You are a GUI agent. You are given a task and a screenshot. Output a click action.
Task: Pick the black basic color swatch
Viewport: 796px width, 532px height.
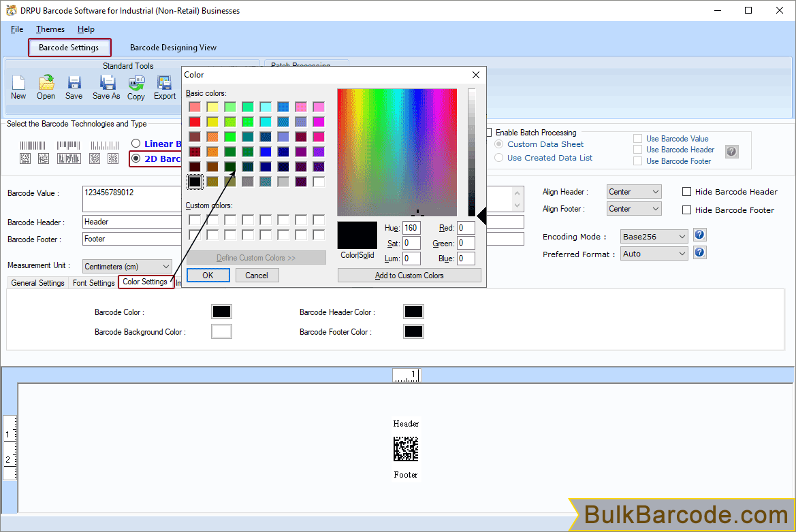[195, 182]
